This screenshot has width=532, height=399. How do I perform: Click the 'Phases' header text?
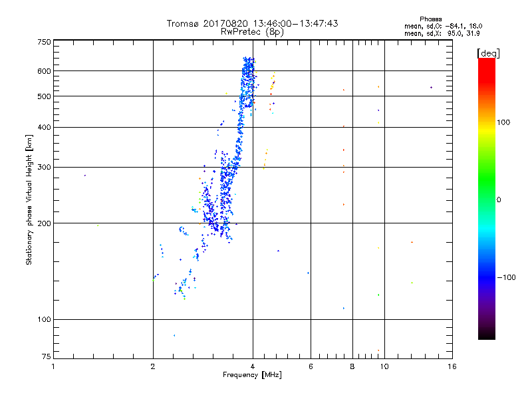430,19
